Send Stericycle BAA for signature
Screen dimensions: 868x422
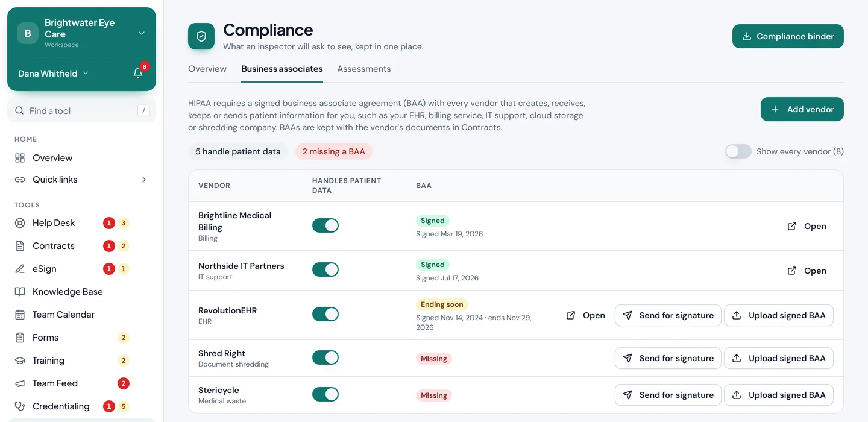(x=668, y=395)
